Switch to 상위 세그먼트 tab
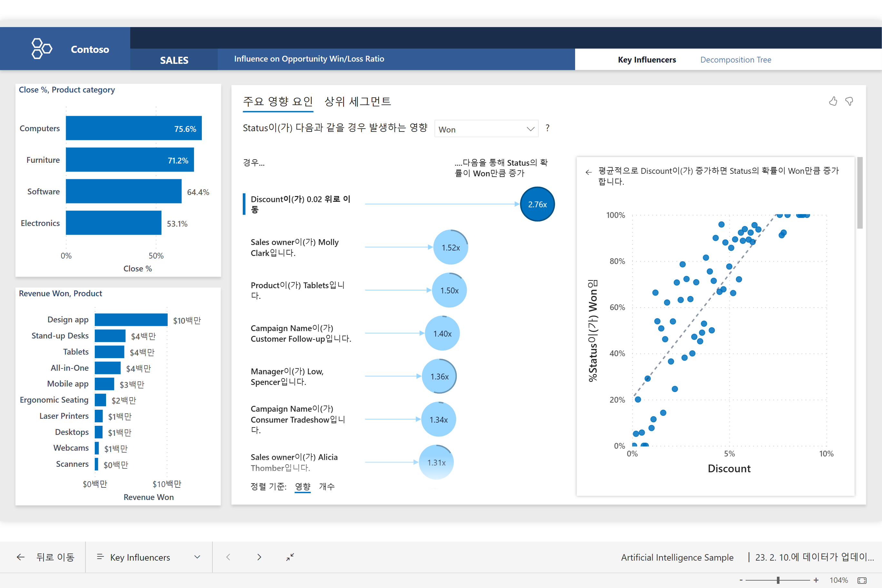882x588 pixels. [358, 102]
